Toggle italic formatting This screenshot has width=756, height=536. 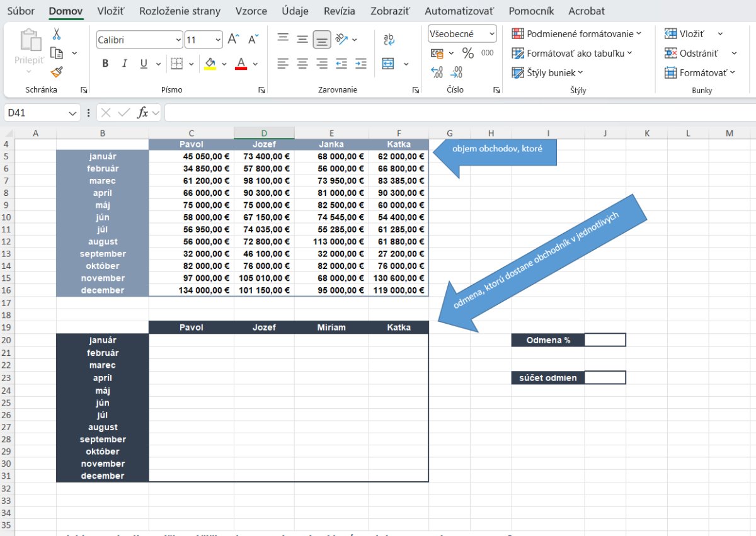pyautogui.click(x=124, y=64)
